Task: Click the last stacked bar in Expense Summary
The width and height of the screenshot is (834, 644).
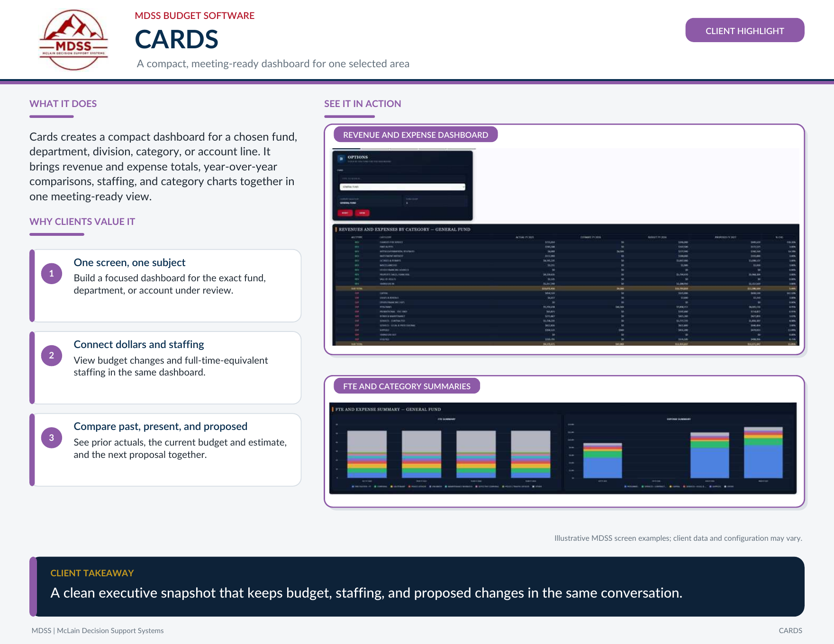Action: tap(763, 453)
